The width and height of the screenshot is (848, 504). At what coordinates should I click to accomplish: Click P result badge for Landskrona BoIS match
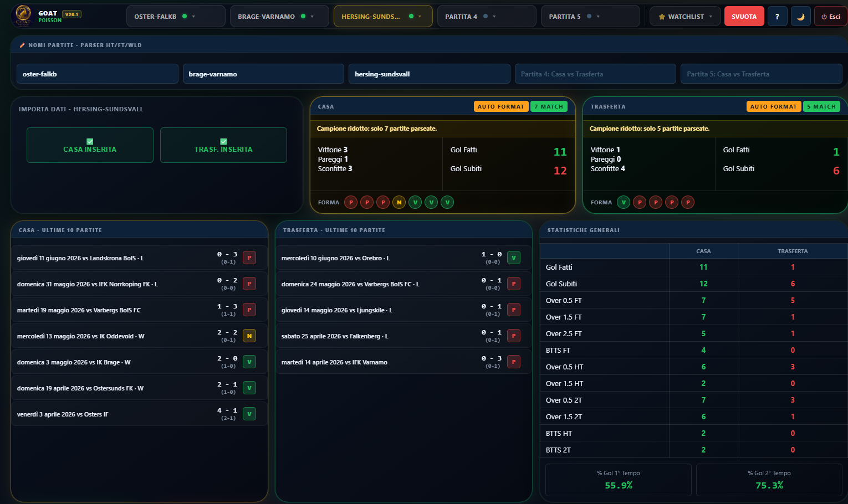coord(249,258)
